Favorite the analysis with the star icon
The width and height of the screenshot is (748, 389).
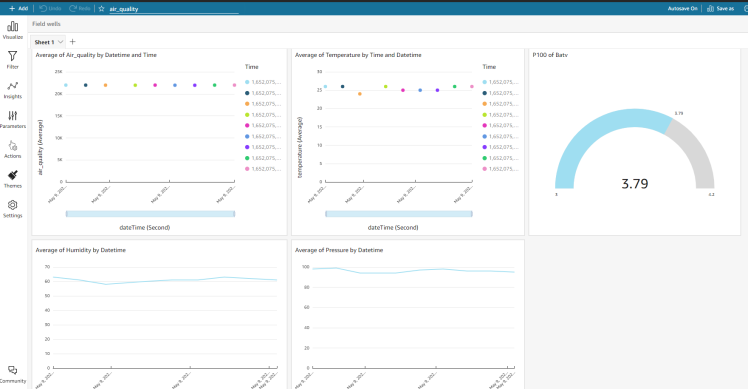click(102, 9)
